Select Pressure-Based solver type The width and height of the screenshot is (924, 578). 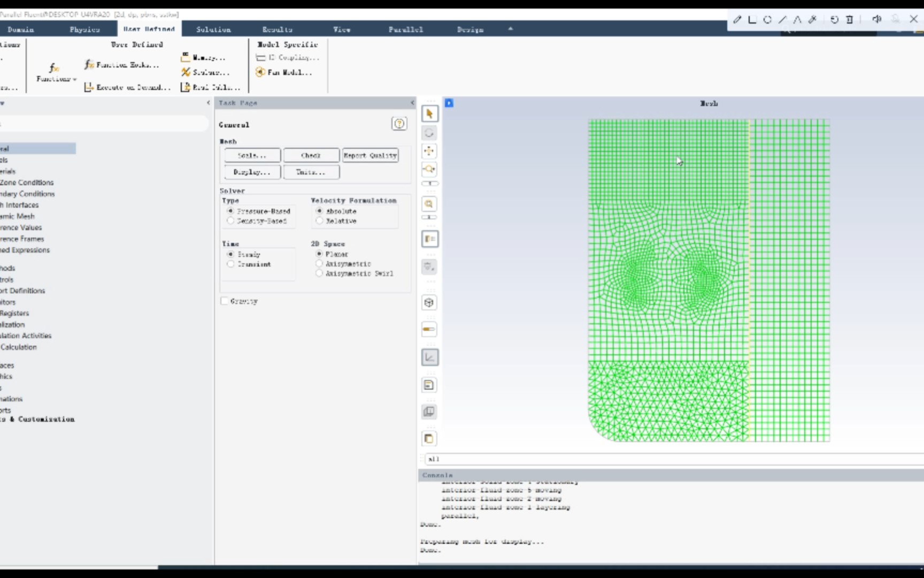pos(230,211)
